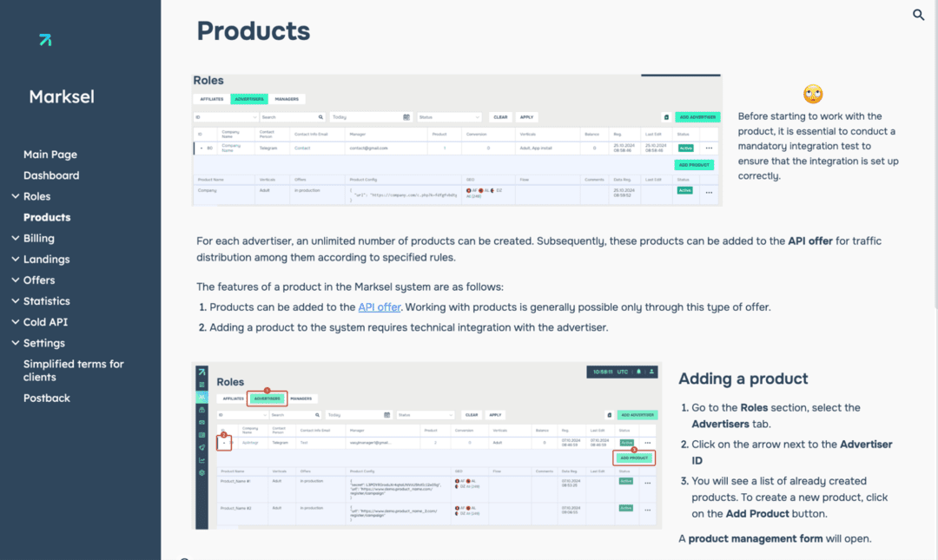The image size is (938, 560).
Task: Click the Clear button in the top Roles screenshot
Action: [x=501, y=117]
